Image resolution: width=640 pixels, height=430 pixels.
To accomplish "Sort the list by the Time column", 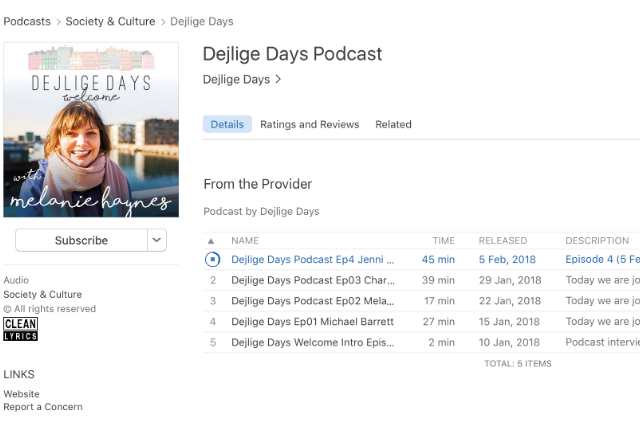I will pos(443,241).
